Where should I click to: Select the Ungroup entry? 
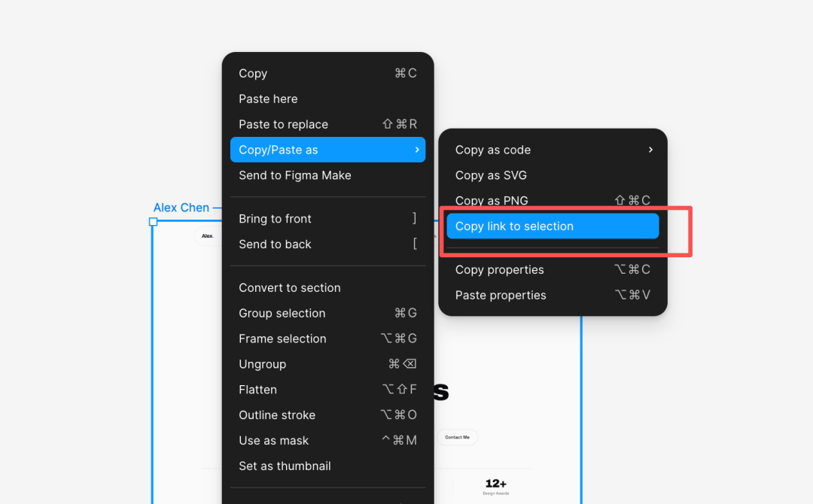327,363
